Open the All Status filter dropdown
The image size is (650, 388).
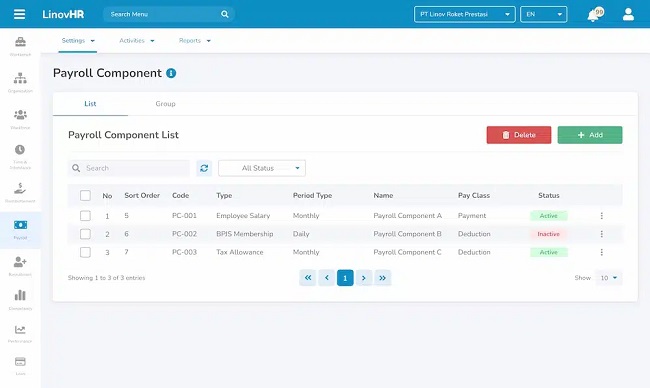click(x=262, y=168)
